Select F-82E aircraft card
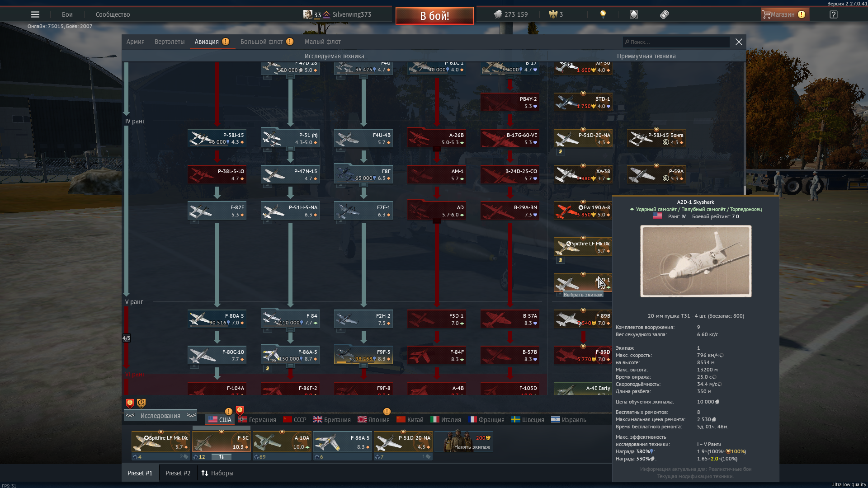Screen dimensions: 868x488 217,211
